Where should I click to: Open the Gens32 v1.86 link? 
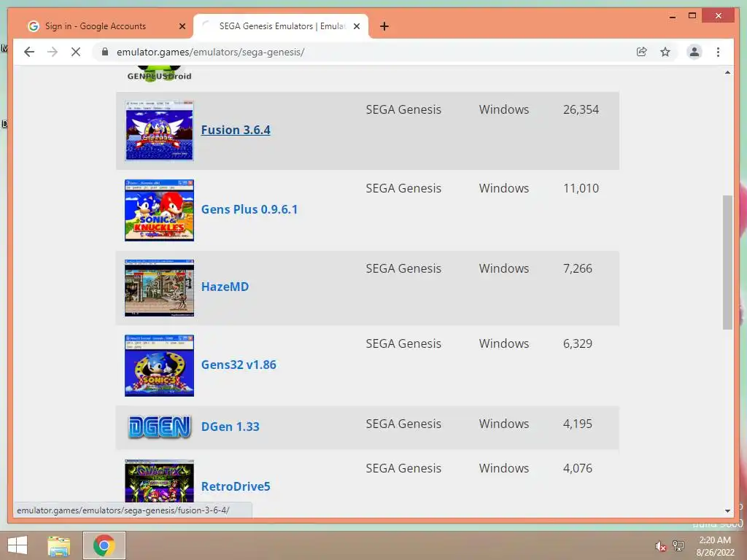tap(239, 365)
